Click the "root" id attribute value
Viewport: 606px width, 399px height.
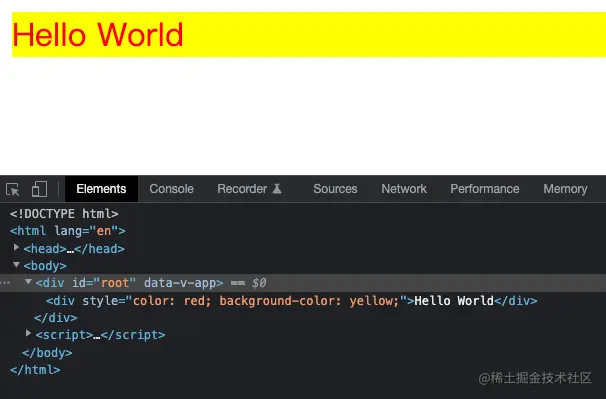point(115,283)
